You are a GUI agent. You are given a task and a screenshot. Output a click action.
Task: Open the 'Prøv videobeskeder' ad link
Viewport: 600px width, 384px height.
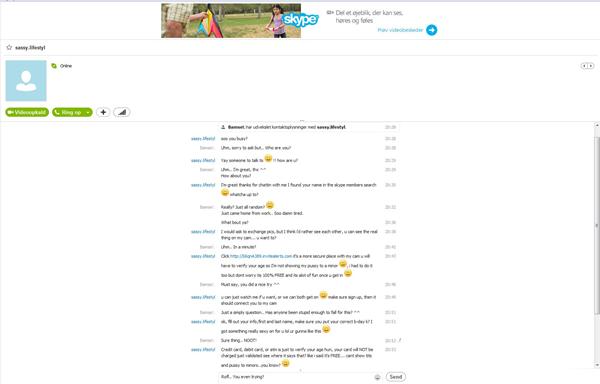point(400,30)
